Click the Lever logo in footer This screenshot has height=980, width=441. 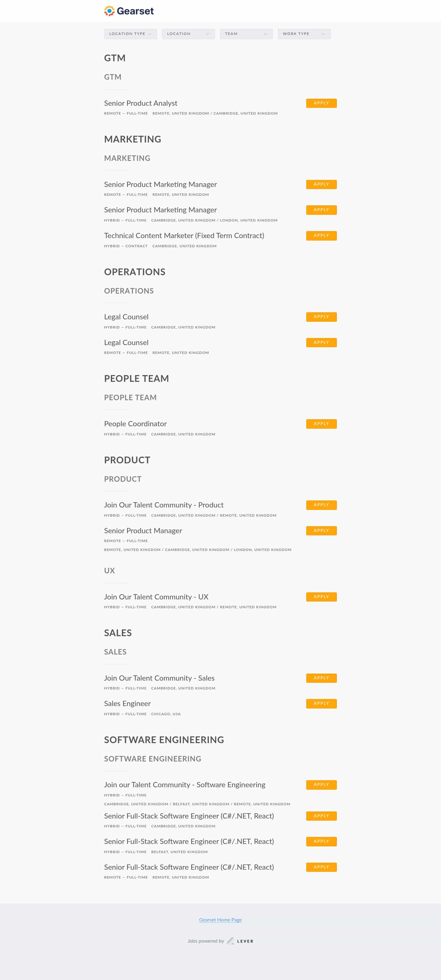click(240, 941)
